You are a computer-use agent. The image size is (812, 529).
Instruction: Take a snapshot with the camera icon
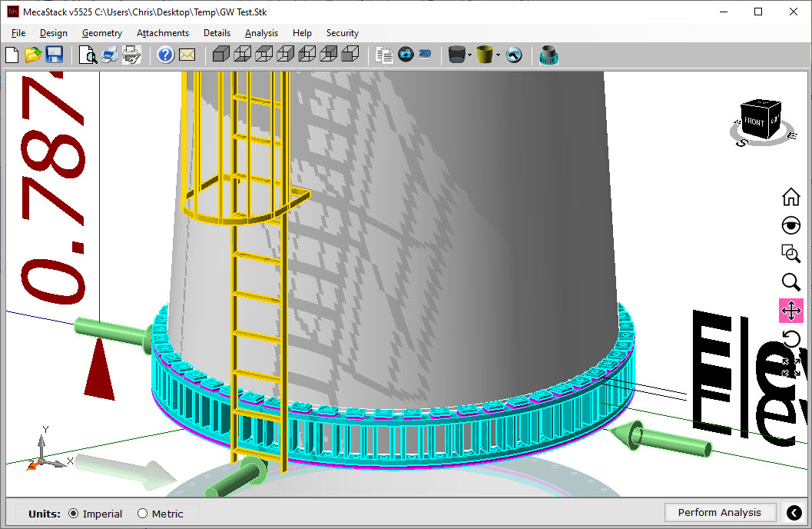[406, 55]
